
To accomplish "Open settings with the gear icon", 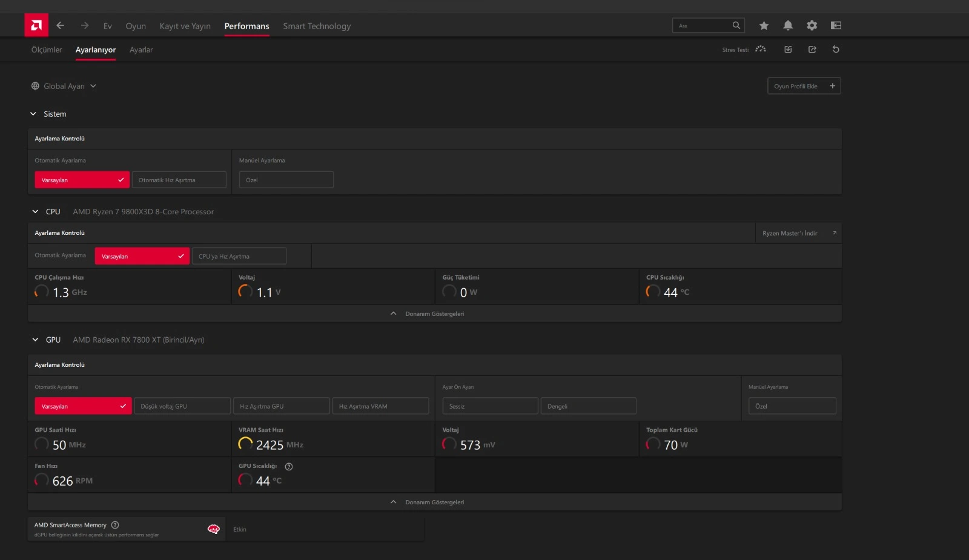I will 812,25.
